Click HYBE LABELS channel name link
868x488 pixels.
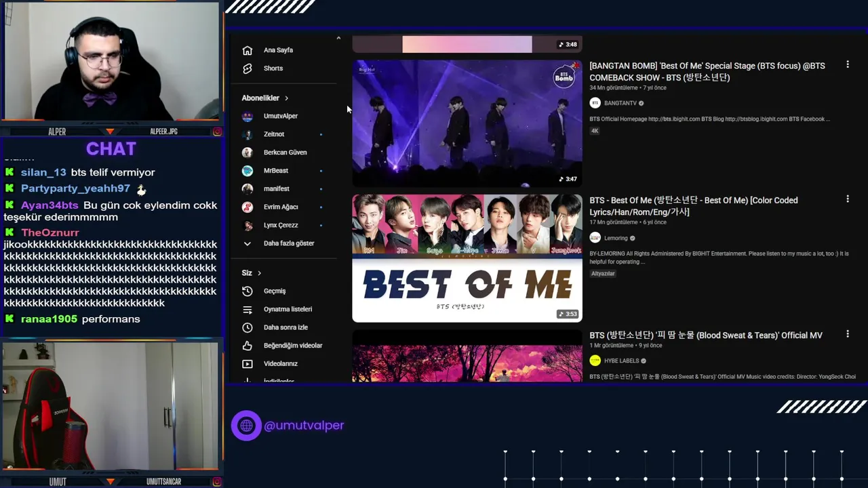tap(621, 361)
